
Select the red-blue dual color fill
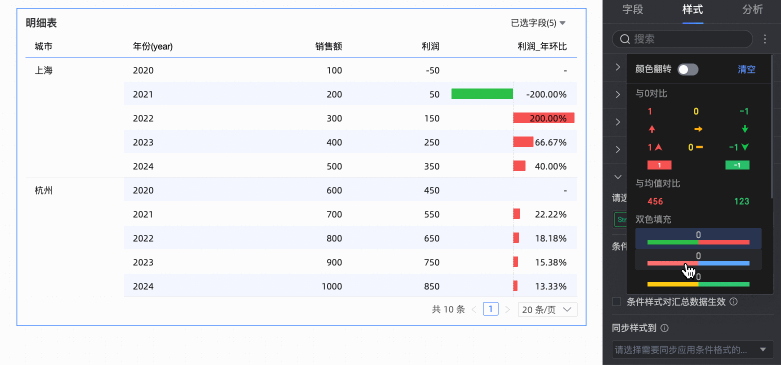pyautogui.click(x=698, y=259)
